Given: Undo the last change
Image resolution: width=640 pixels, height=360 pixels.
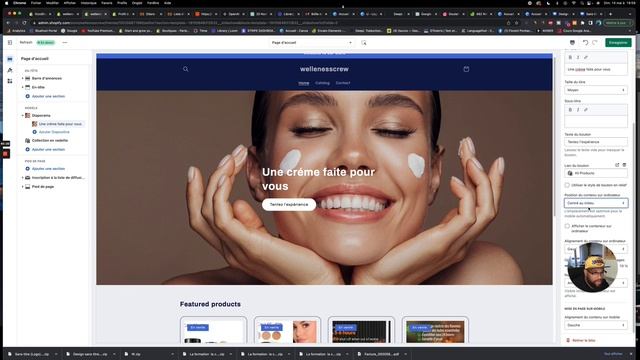Looking at the screenshot, I should 585,42.
